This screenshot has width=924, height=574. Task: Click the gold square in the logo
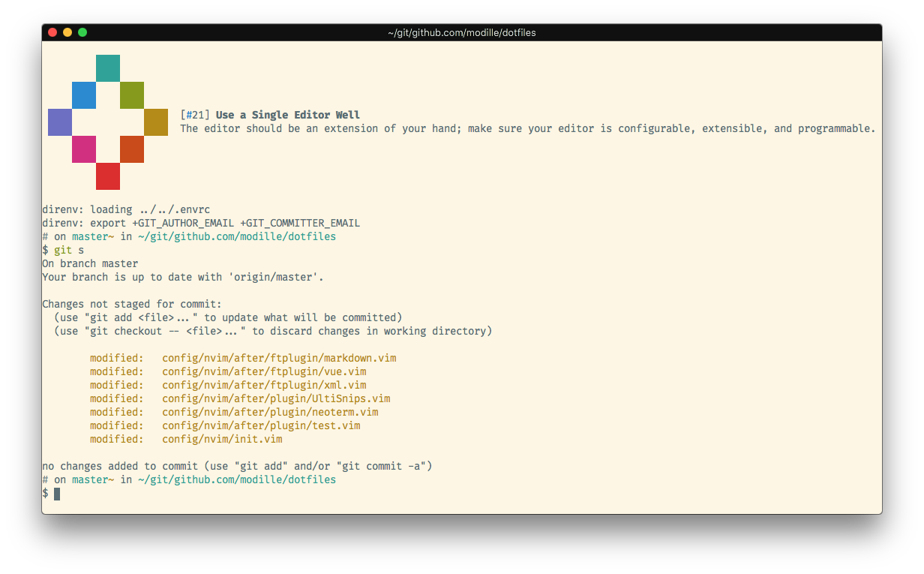pos(156,122)
